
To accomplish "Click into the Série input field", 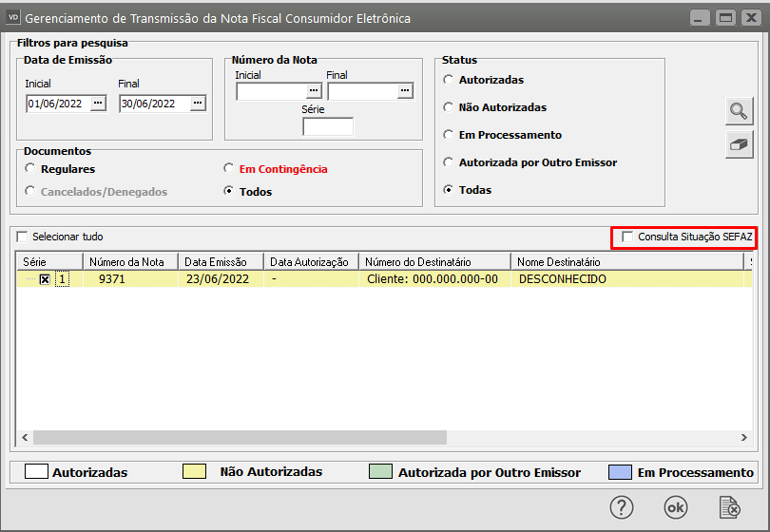I will [x=327, y=126].
